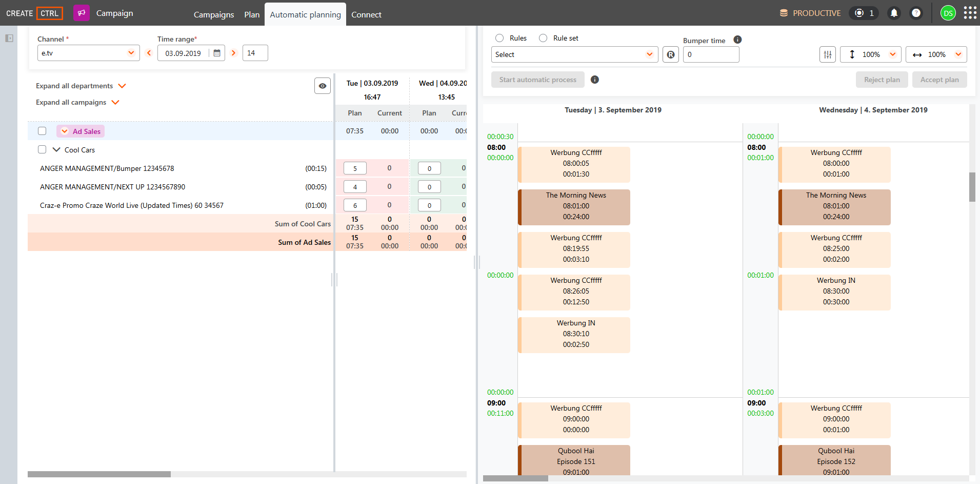Screen dimensions: 980x484
Task: Collapse the Ad Sales department
Action: tap(65, 131)
